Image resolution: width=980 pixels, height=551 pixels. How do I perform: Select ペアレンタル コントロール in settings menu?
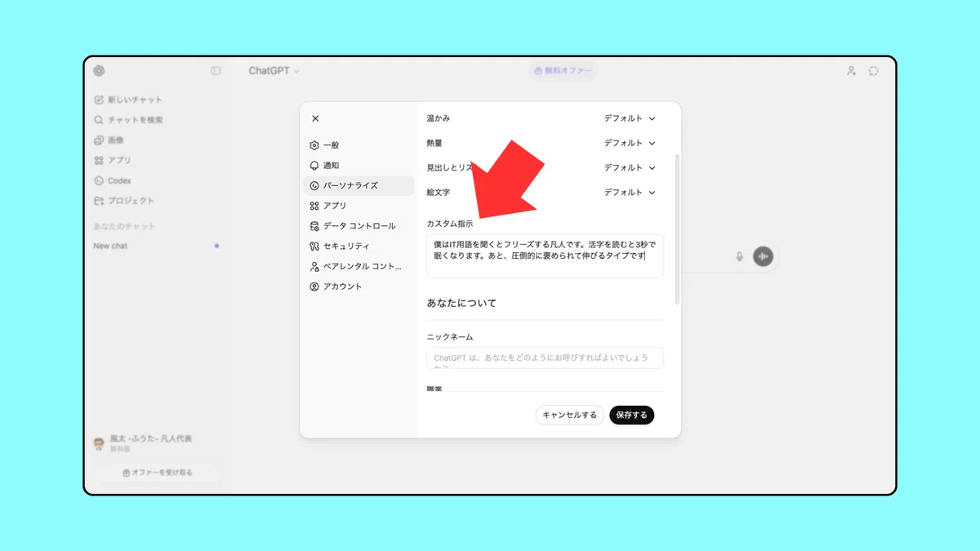(x=358, y=266)
